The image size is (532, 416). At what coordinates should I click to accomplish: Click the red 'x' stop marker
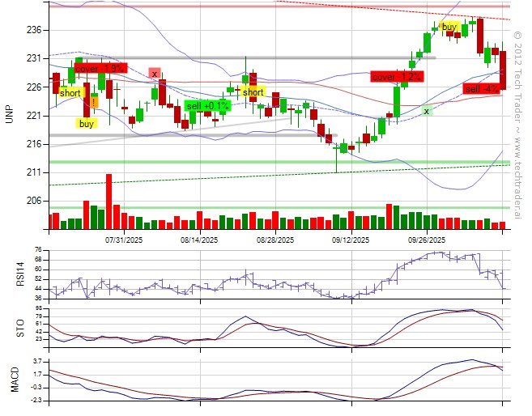click(x=154, y=74)
